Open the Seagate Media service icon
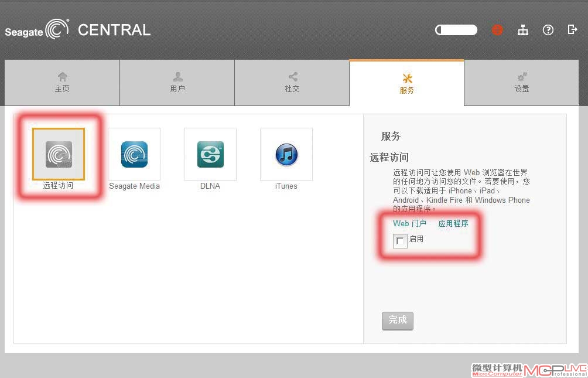The image size is (588, 378). click(x=134, y=154)
